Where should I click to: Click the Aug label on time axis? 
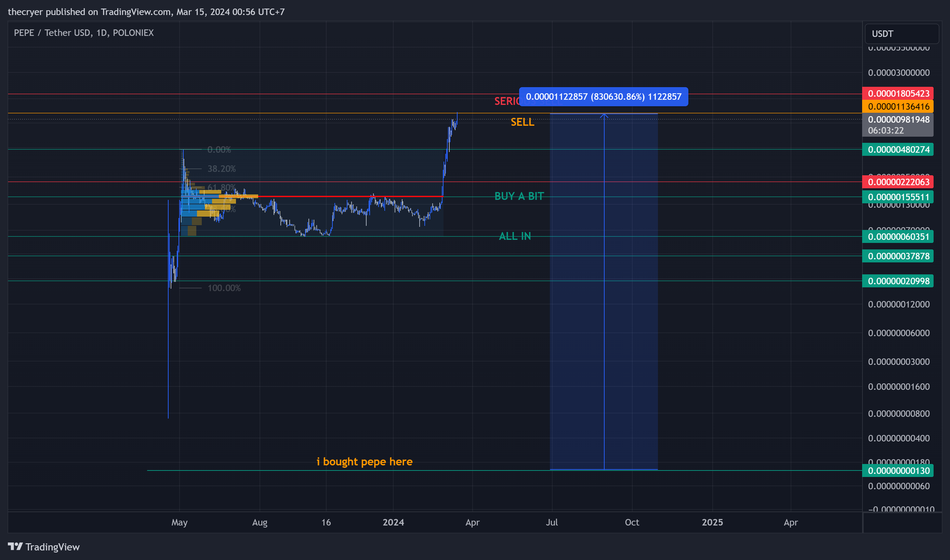point(260,522)
